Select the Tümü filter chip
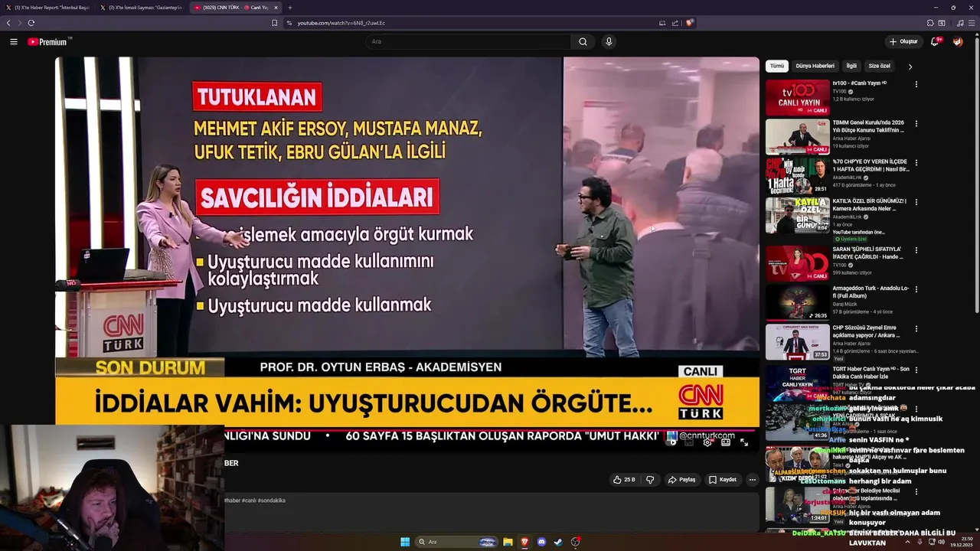980x551 pixels. pos(777,66)
